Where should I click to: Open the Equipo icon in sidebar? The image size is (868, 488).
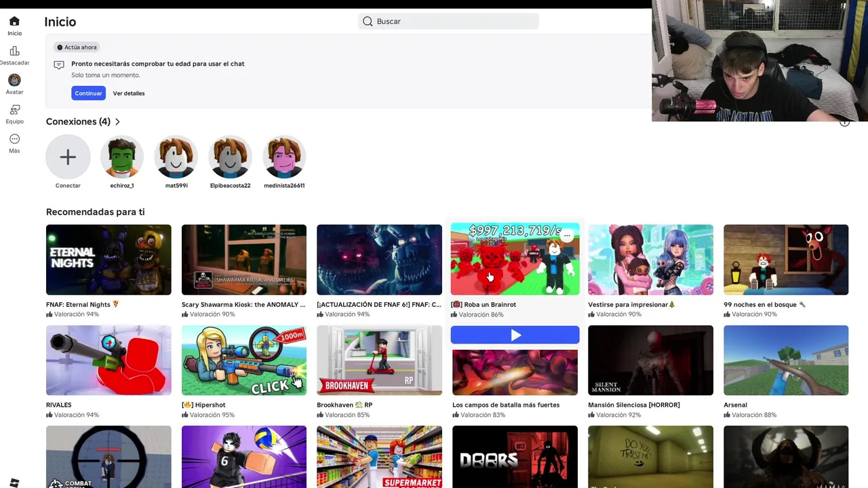pos(14,109)
